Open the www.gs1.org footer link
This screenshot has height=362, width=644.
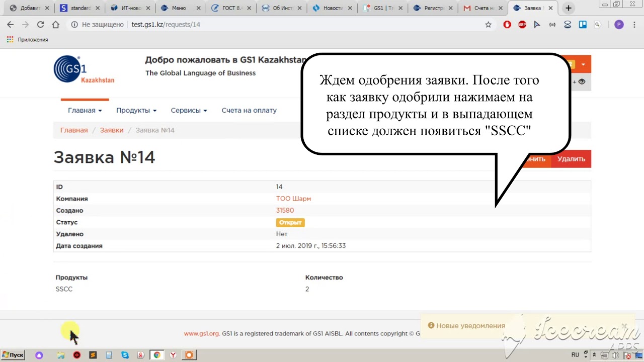tap(201, 333)
